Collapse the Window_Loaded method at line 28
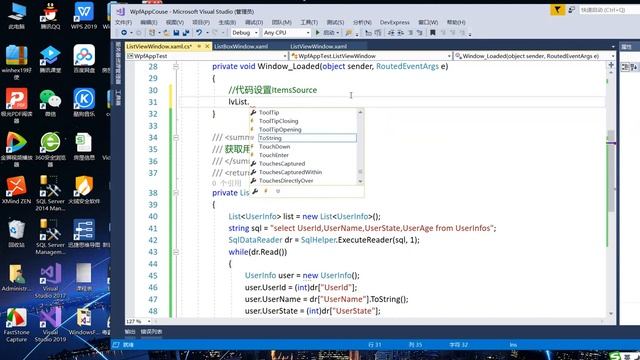640x360 pixels. 176,67
